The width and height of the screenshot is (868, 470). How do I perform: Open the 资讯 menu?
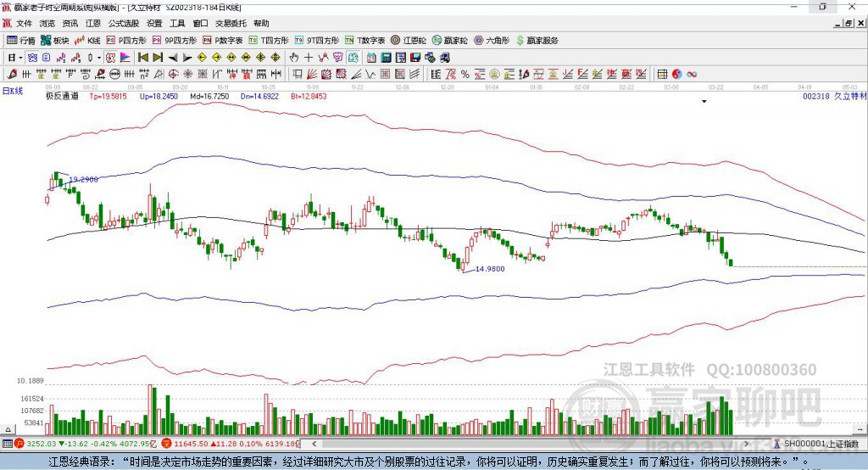coord(70,23)
